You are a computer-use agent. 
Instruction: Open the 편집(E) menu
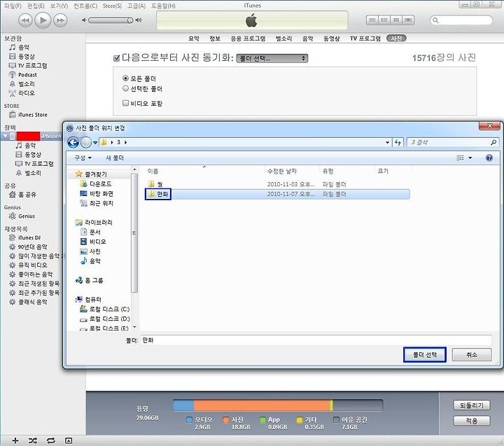click(36, 6)
